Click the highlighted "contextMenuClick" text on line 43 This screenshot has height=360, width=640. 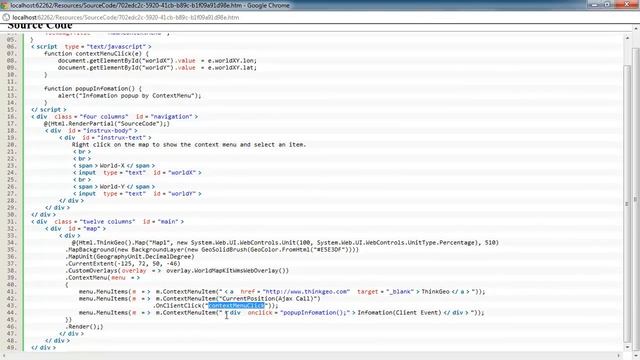(x=236, y=305)
